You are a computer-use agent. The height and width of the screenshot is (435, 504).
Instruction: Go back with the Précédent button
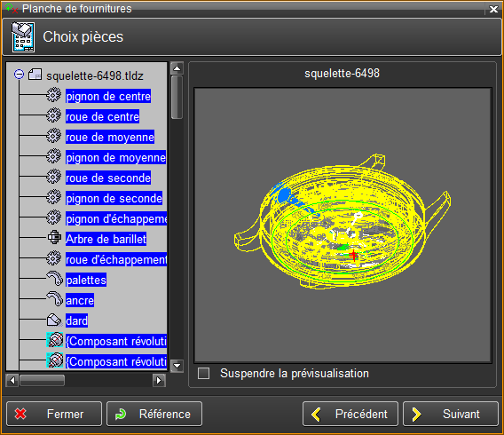tap(350, 414)
